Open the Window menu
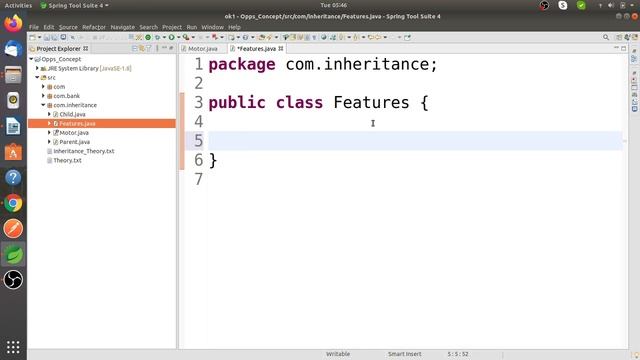 coord(212,27)
